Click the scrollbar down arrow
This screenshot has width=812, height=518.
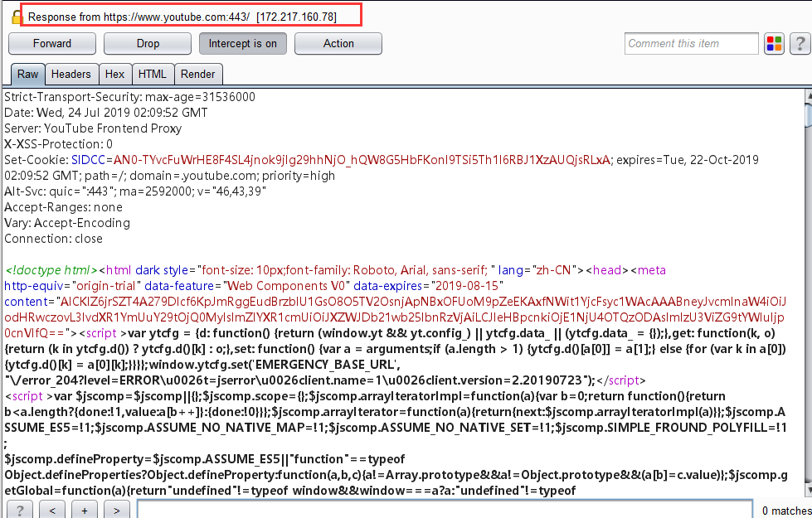[808, 490]
